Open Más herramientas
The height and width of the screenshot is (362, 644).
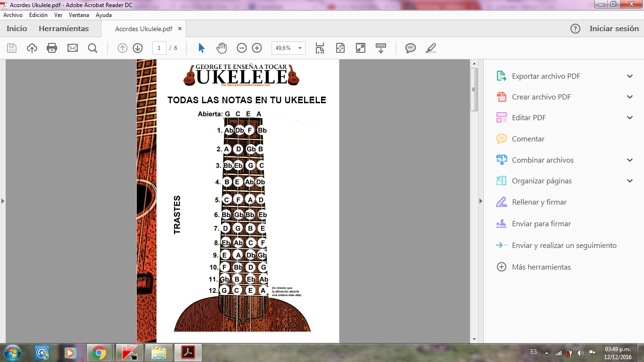click(x=541, y=267)
